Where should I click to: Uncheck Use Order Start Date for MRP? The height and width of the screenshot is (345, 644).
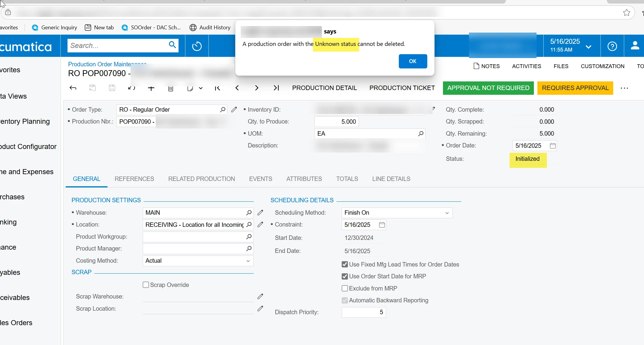tap(345, 276)
